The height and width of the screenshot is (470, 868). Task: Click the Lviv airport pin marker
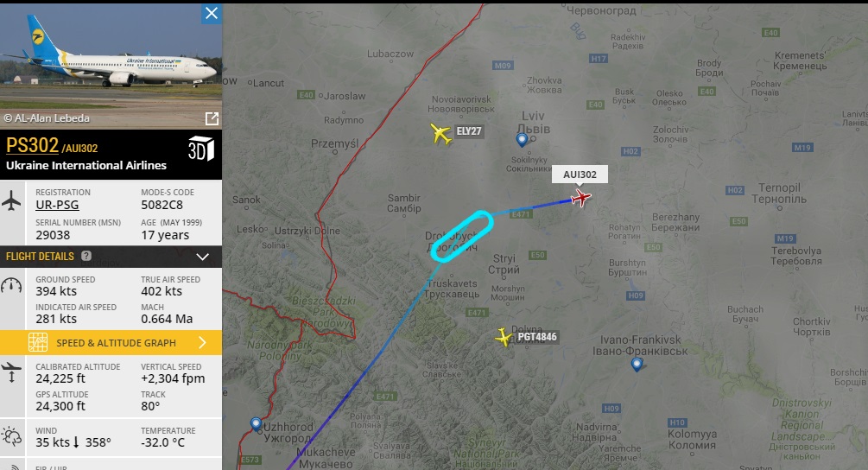point(522,139)
